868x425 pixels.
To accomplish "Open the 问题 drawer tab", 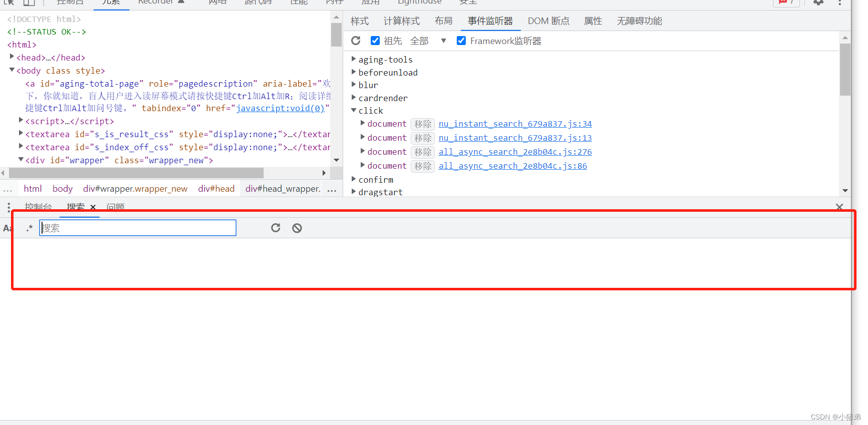I will pyautogui.click(x=116, y=207).
